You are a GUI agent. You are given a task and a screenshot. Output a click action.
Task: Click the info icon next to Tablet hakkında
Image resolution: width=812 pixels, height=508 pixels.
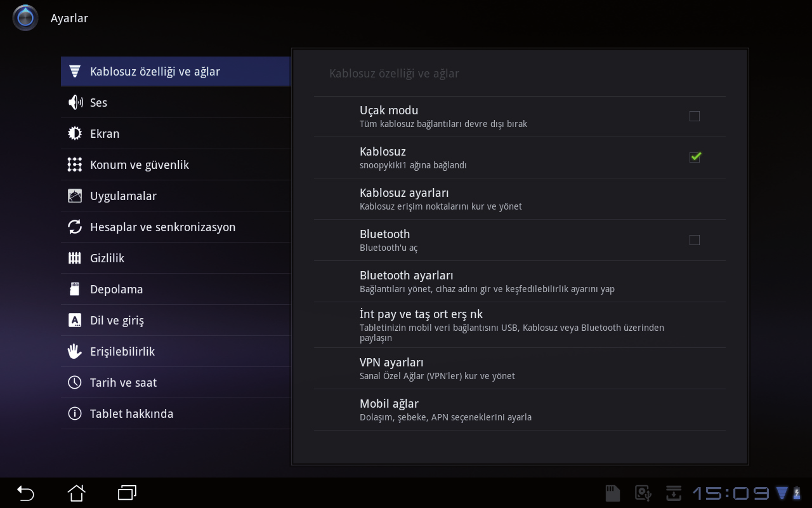75,413
